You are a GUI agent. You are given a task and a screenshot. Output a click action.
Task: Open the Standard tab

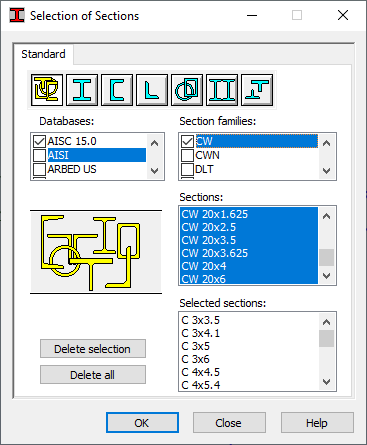[43, 54]
